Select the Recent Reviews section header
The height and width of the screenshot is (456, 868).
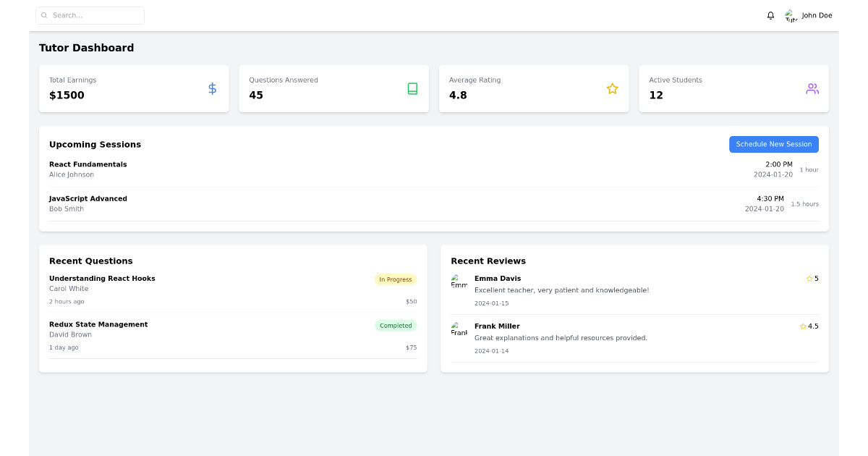488,261
